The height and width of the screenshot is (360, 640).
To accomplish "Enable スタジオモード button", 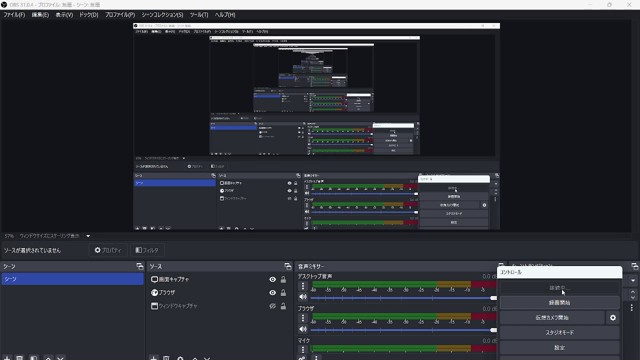I will pyautogui.click(x=559, y=333).
